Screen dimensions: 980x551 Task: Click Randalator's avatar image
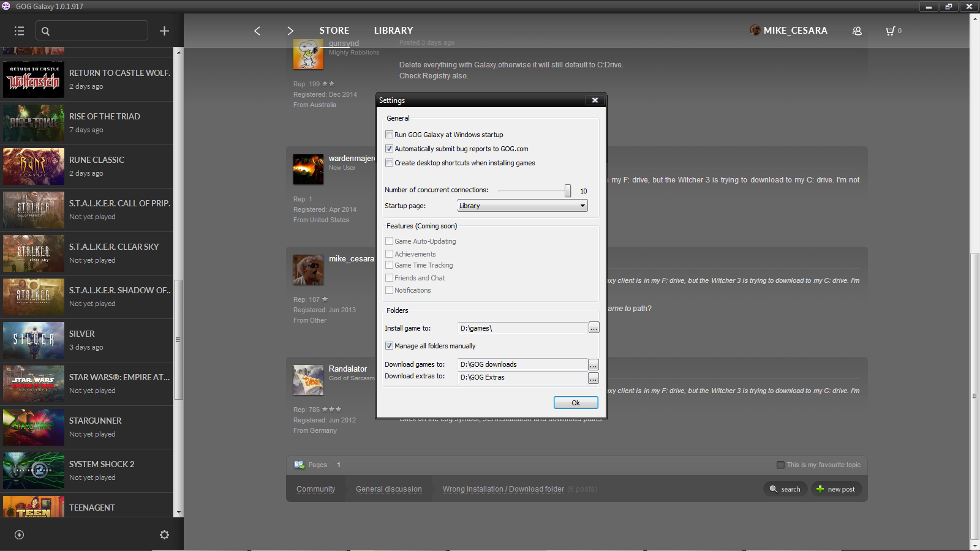(x=308, y=380)
